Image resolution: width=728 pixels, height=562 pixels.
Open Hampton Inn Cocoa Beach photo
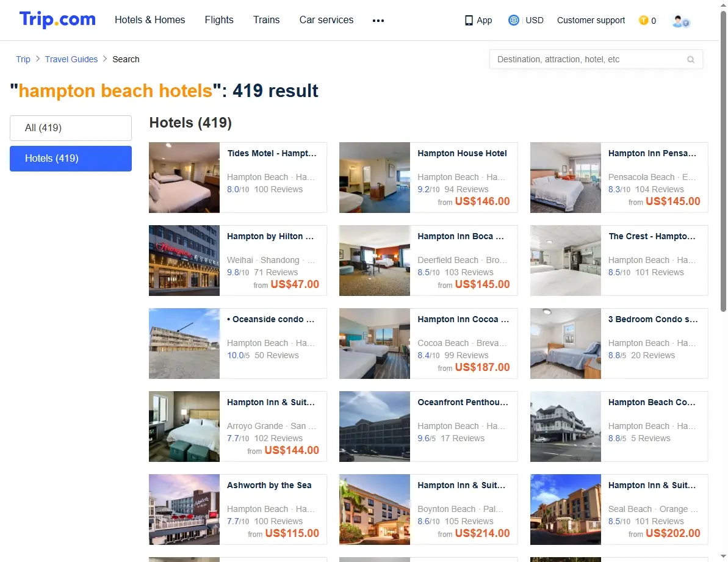click(375, 344)
